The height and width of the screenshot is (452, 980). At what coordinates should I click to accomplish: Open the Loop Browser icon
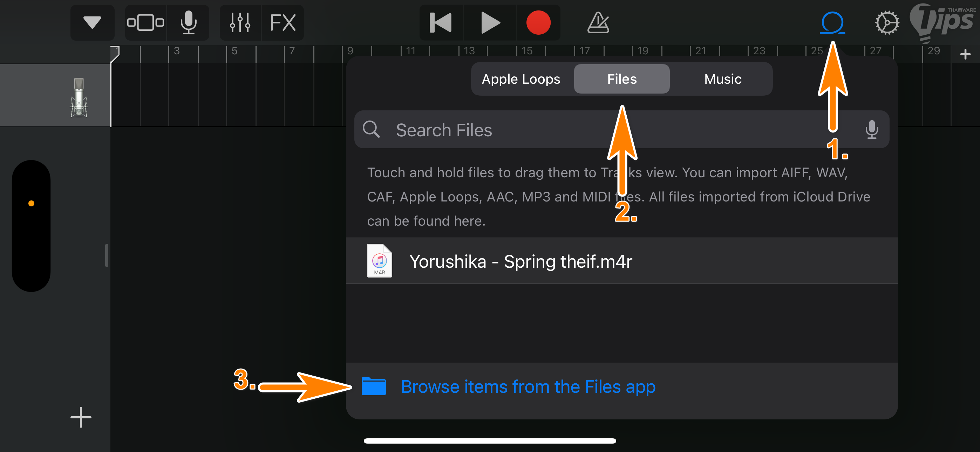832,23
